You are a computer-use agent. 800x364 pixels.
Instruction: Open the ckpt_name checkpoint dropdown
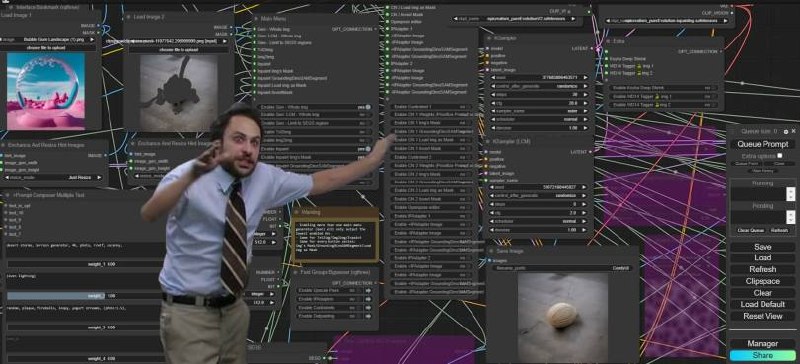coord(515,19)
